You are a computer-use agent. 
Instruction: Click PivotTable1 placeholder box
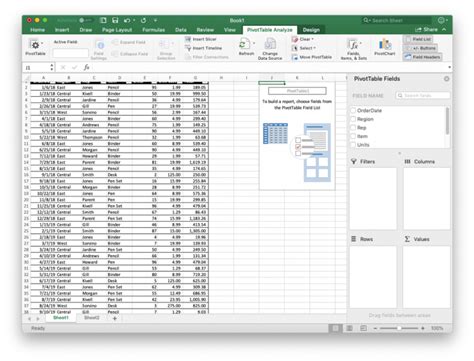[x=297, y=91]
